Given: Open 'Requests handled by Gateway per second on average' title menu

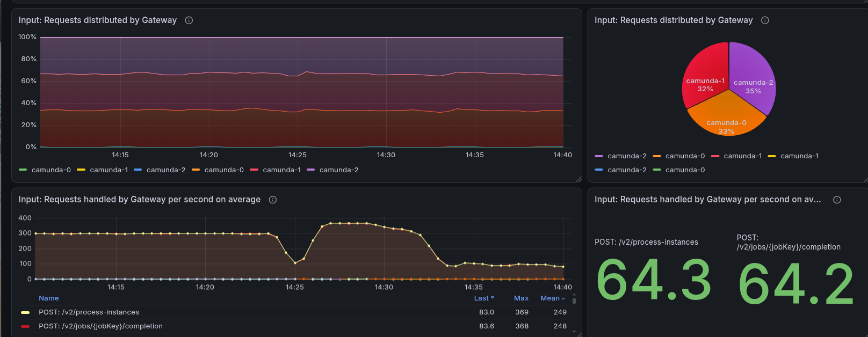Looking at the screenshot, I should [140, 200].
